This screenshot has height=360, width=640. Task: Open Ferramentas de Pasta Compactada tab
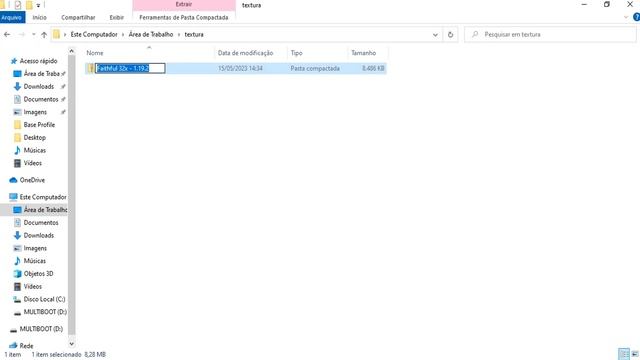184,18
